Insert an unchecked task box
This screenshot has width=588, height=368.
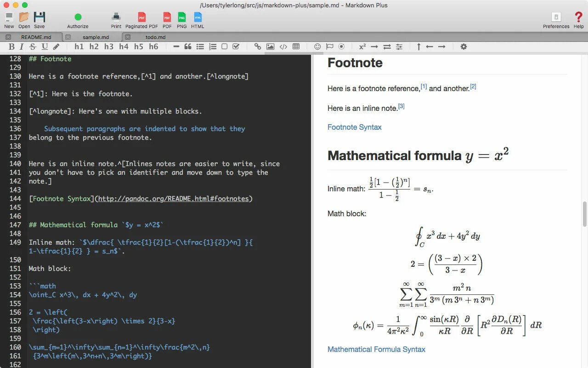(x=224, y=46)
